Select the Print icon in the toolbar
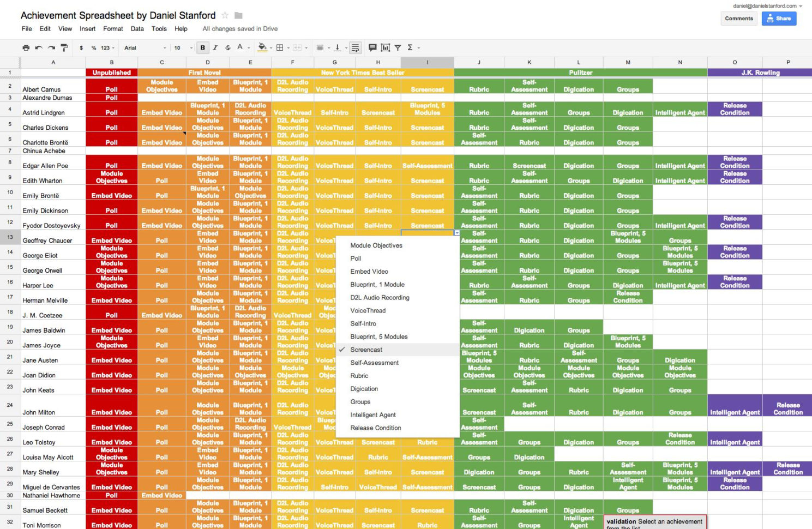The width and height of the screenshot is (812, 529). pyautogui.click(x=26, y=47)
